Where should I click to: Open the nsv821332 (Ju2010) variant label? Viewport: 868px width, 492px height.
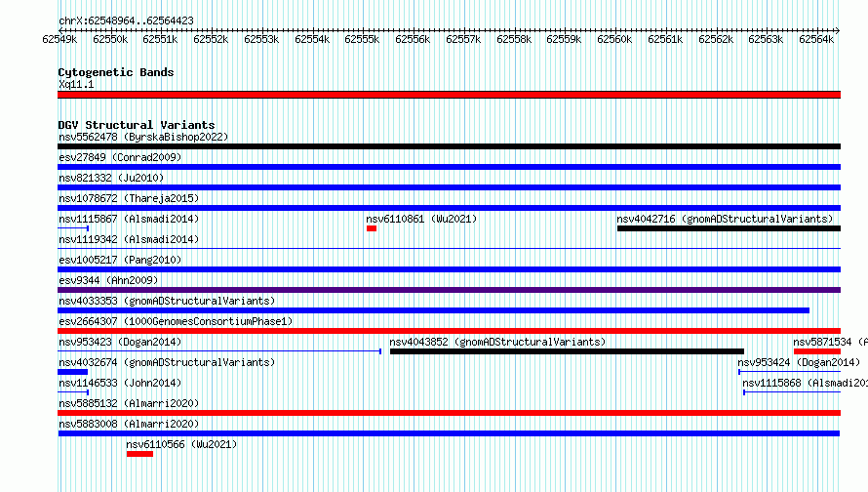pyautogui.click(x=111, y=178)
